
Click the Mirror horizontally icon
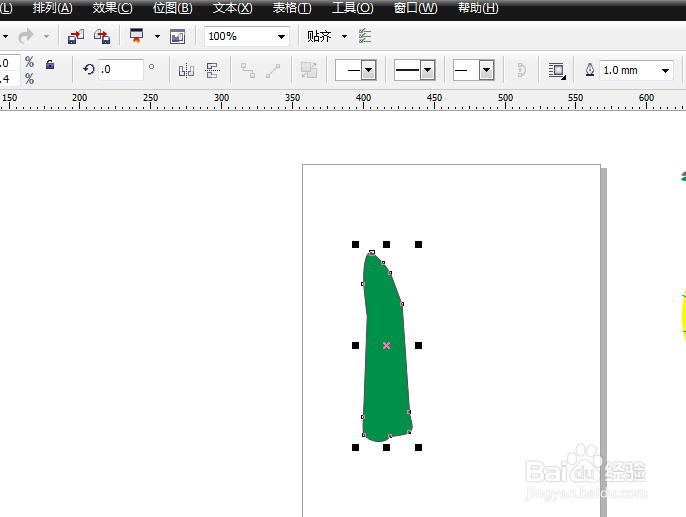point(186,70)
